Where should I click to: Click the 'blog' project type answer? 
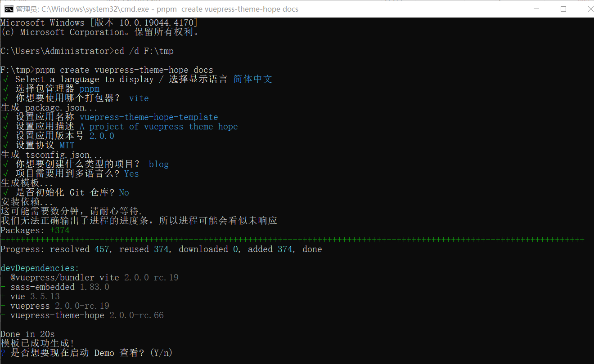159,164
